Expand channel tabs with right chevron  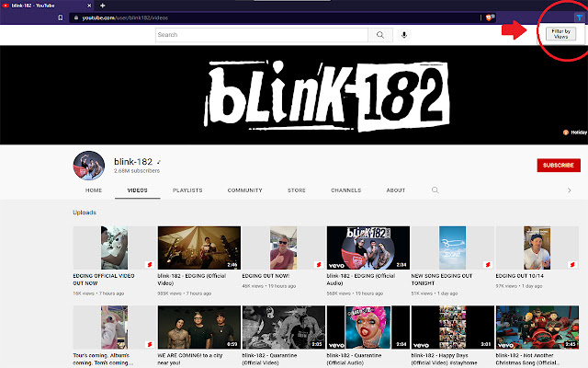coord(569,190)
